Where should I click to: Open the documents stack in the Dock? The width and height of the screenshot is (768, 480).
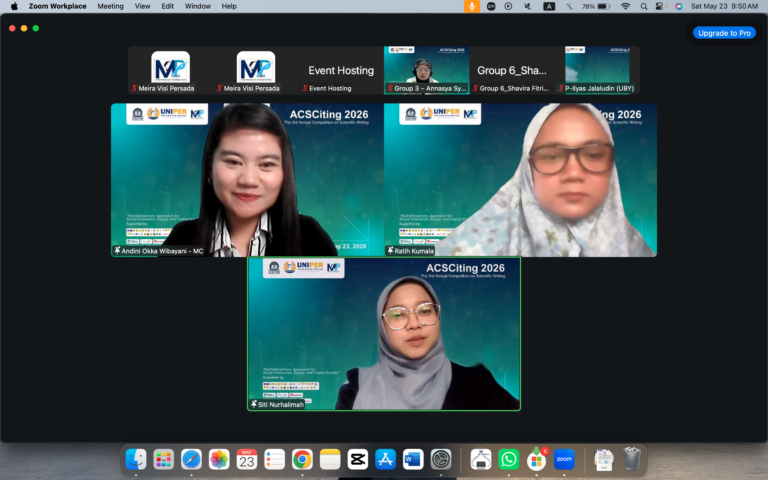[x=604, y=459]
